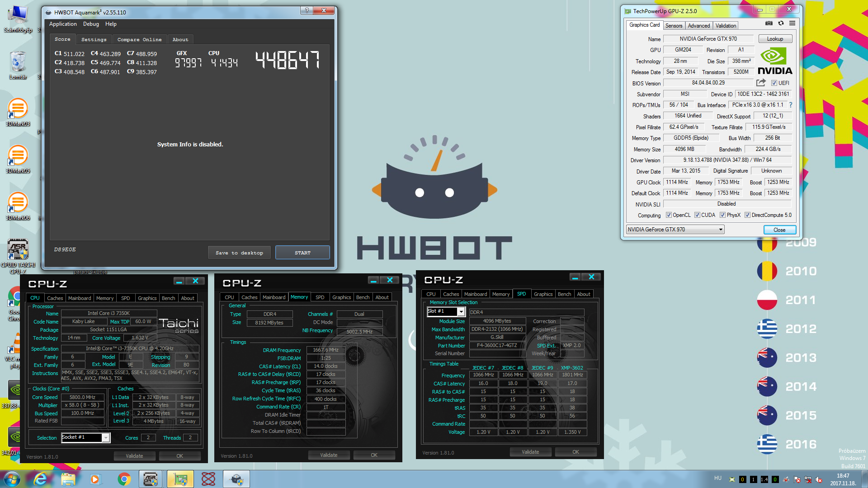Open the Socket #1 selection dropdown
This screenshot has height=488, width=868.
(85, 437)
